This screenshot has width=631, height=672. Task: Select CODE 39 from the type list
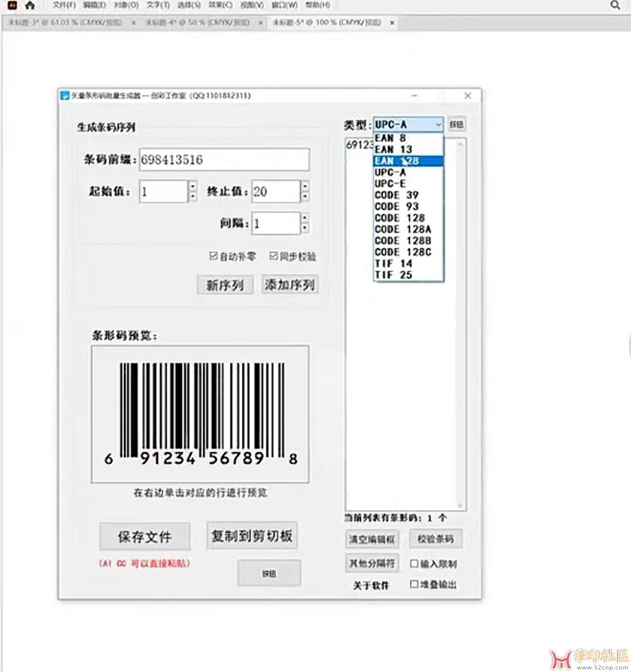(408, 195)
